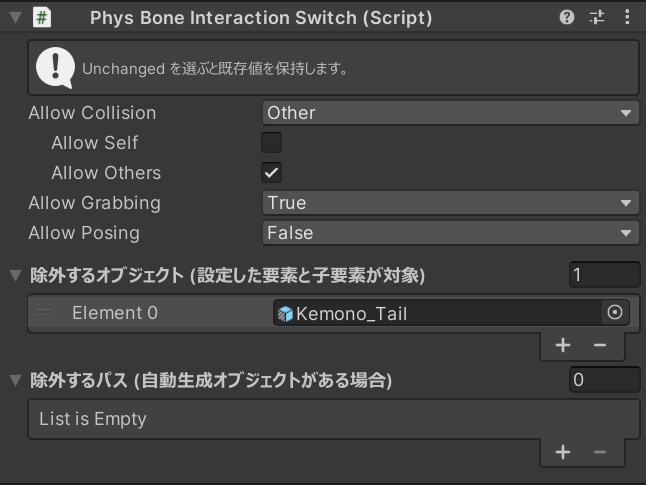Viewport: 646px width, 485px height.
Task: Open the component kebab context menu
Action: (626, 17)
